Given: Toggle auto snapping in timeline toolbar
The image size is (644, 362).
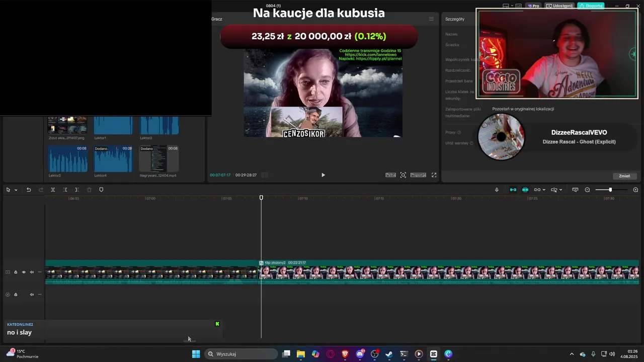Looking at the screenshot, I should tap(525, 190).
